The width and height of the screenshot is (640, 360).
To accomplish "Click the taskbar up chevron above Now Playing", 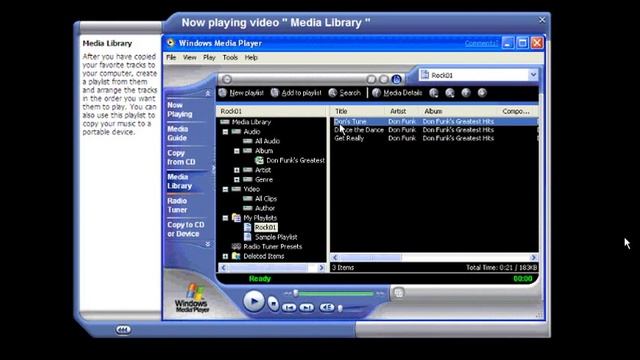I will (207, 93).
